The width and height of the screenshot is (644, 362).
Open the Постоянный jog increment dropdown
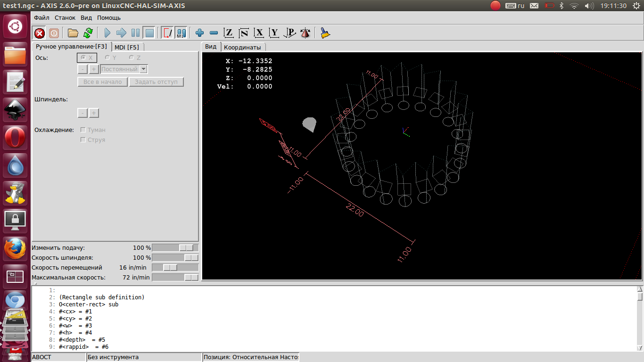pyautogui.click(x=144, y=69)
